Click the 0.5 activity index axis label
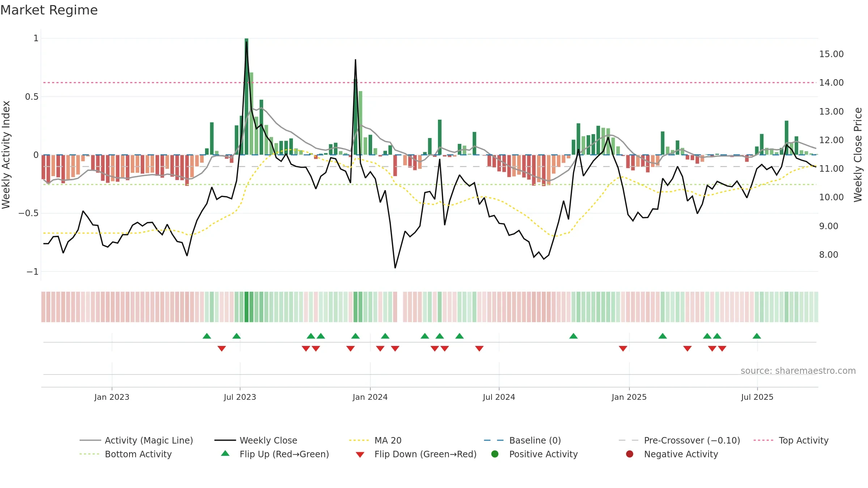868x488 pixels. click(32, 97)
